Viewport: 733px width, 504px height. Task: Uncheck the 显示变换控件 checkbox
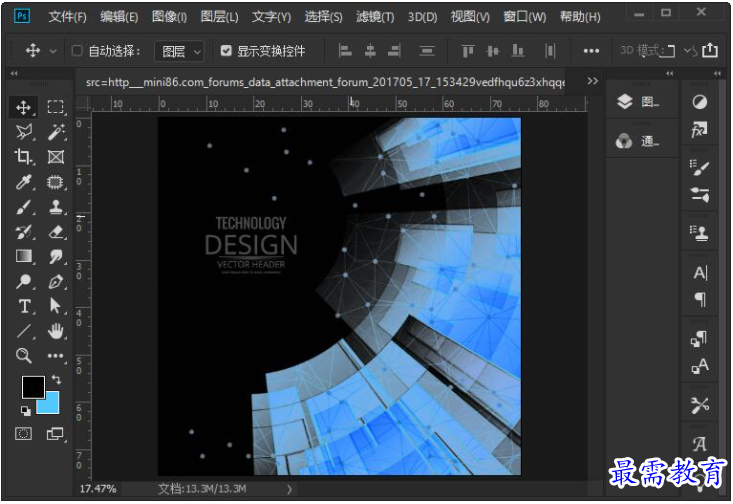tap(226, 50)
